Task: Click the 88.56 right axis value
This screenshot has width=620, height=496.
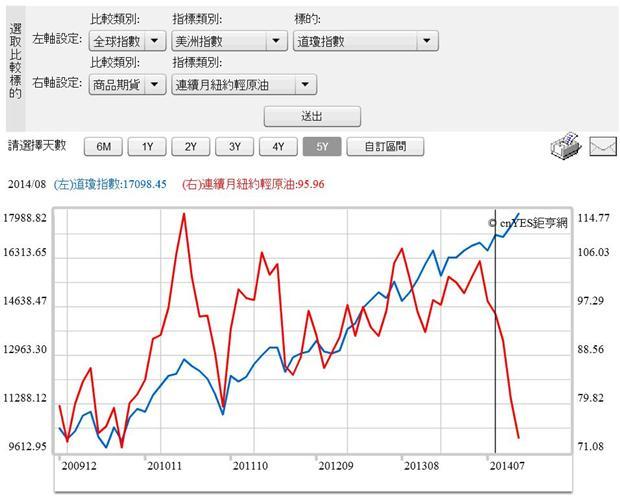Action: pos(591,350)
